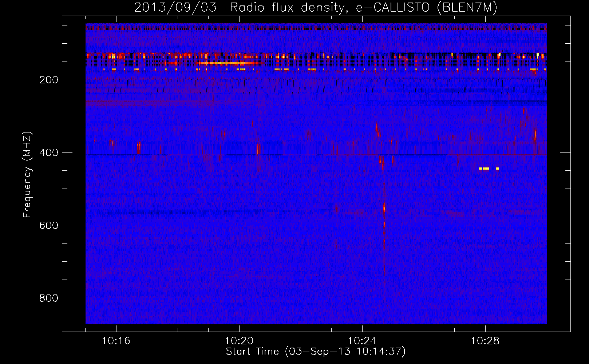Click the plot title mentioning e-CALLISTO (BLEN7M)
The height and width of the screenshot is (364, 589).
click(x=316, y=7)
